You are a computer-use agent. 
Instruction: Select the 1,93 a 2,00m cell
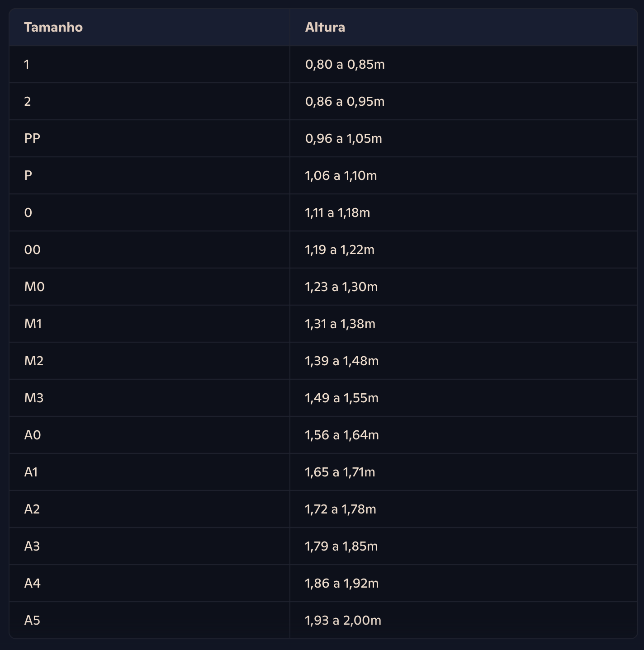[464, 620]
